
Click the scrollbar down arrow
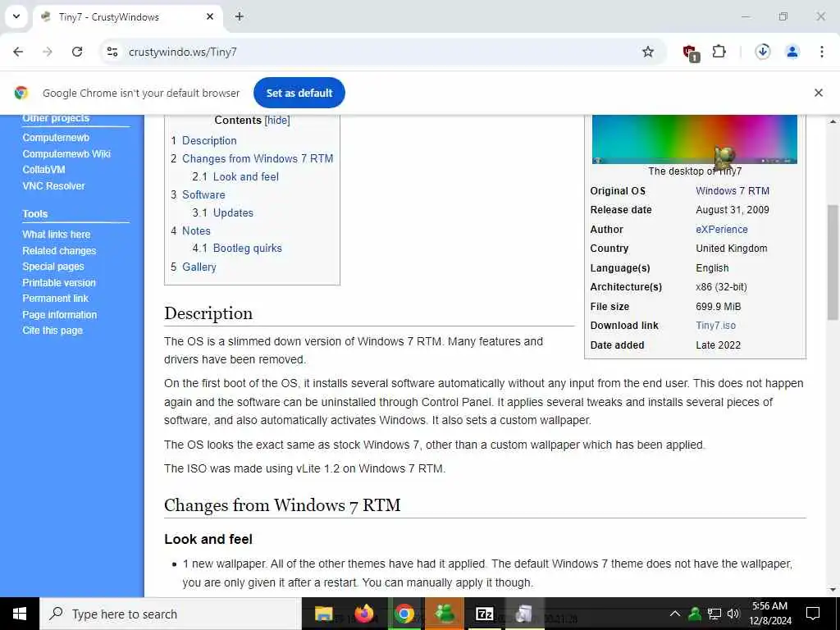pyautogui.click(x=833, y=591)
